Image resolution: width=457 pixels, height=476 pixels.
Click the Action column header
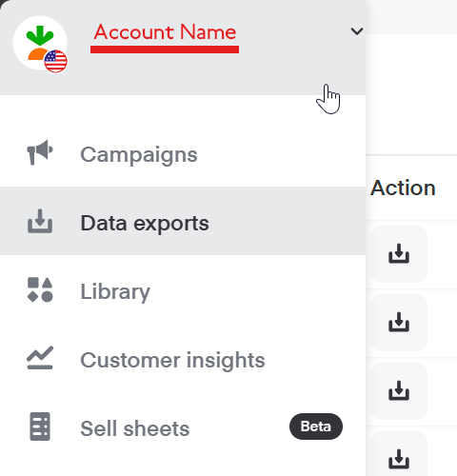403,188
